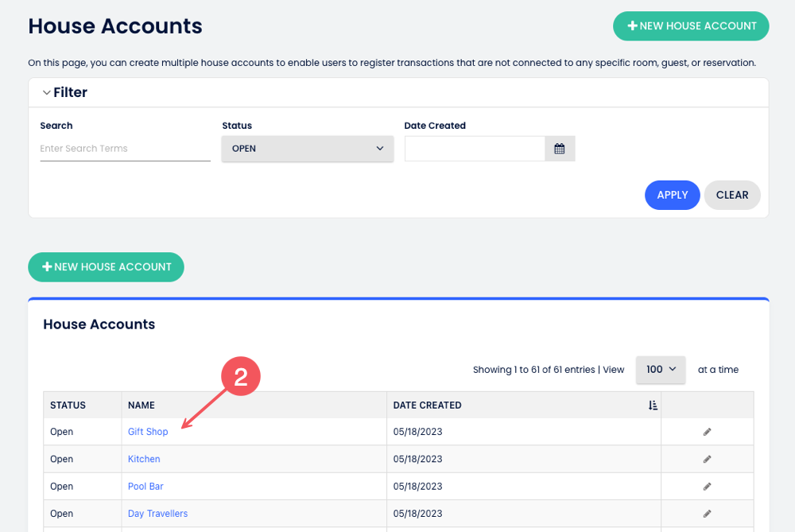Collapse the Filter section chevron

[47, 93]
